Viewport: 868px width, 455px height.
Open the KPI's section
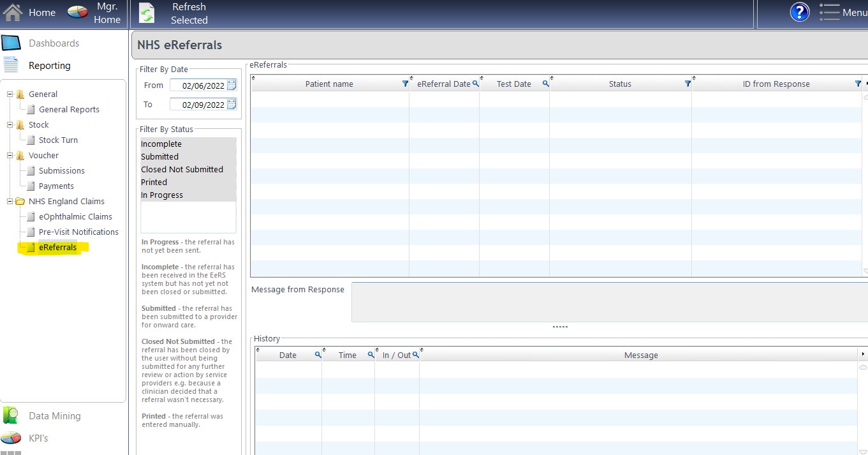point(38,438)
